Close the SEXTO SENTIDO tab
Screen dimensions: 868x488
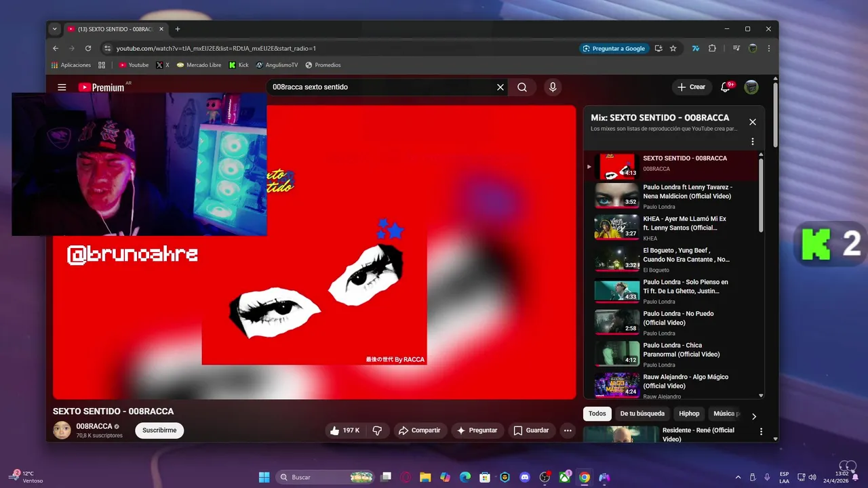(161, 29)
